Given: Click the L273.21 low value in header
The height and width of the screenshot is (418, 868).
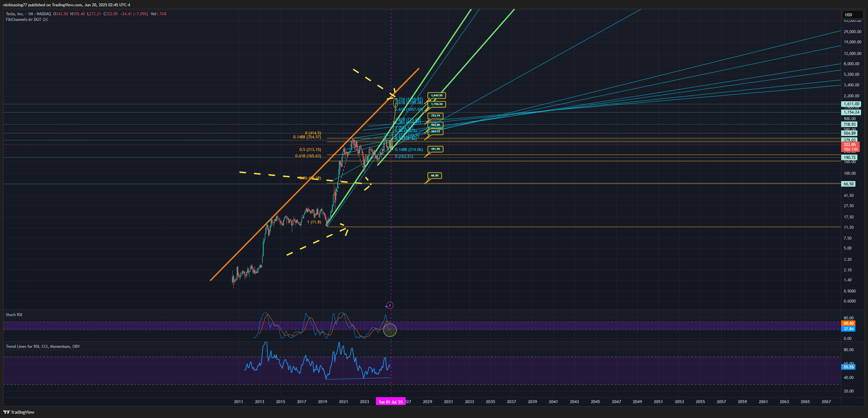Looking at the screenshot, I should click(x=94, y=14).
